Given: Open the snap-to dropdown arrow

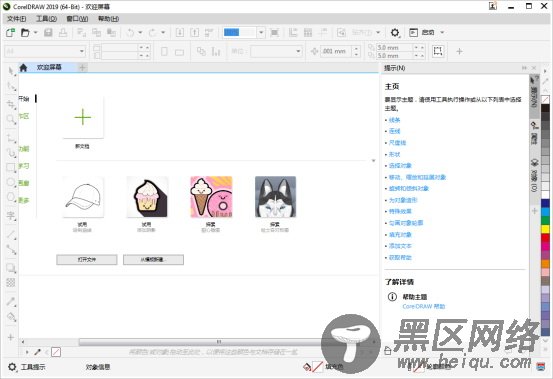Looking at the screenshot, I should pos(378,33).
